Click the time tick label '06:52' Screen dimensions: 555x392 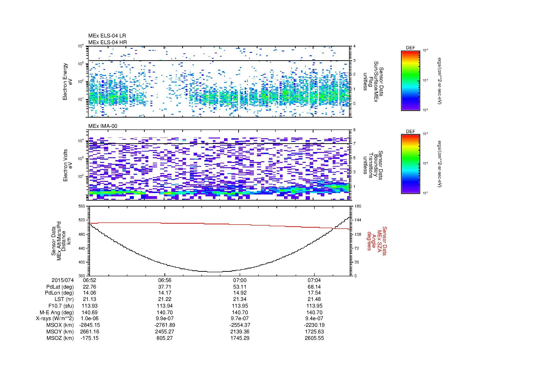[x=90, y=280]
